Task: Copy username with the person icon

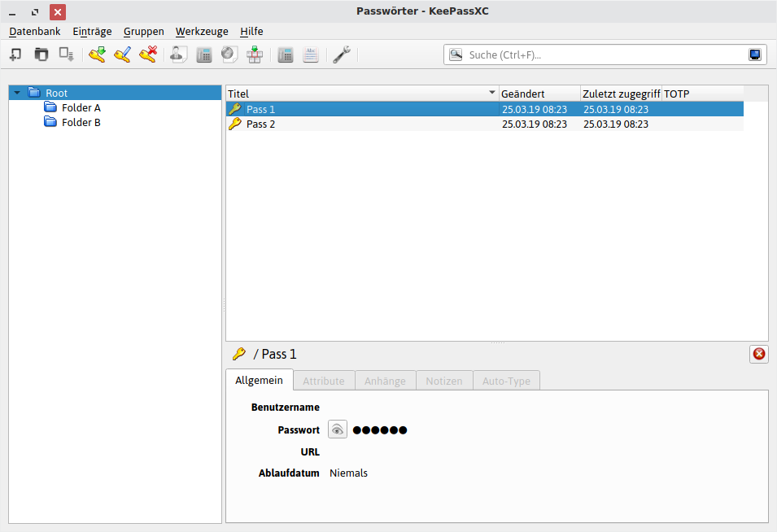Action: pos(178,54)
